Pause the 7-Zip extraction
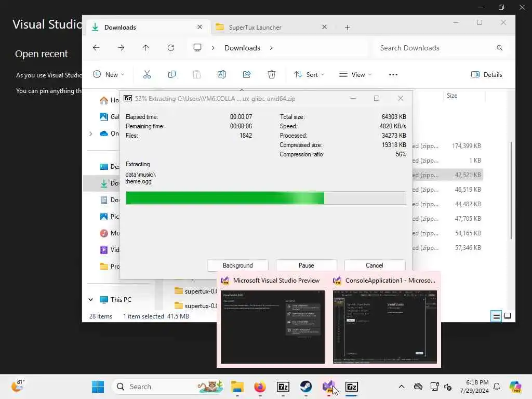The height and width of the screenshot is (399, 532). [x=306, y=265]
